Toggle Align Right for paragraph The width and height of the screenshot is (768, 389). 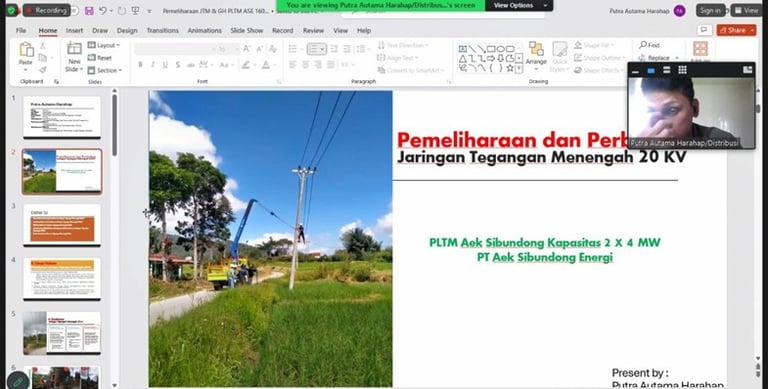318,65
